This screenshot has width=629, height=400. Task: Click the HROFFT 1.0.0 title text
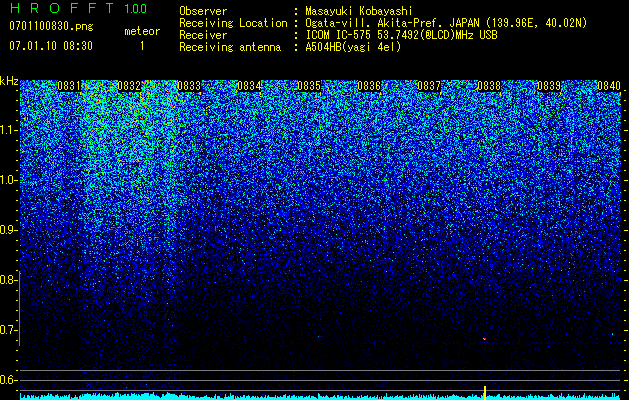click(x=78, y=8)
